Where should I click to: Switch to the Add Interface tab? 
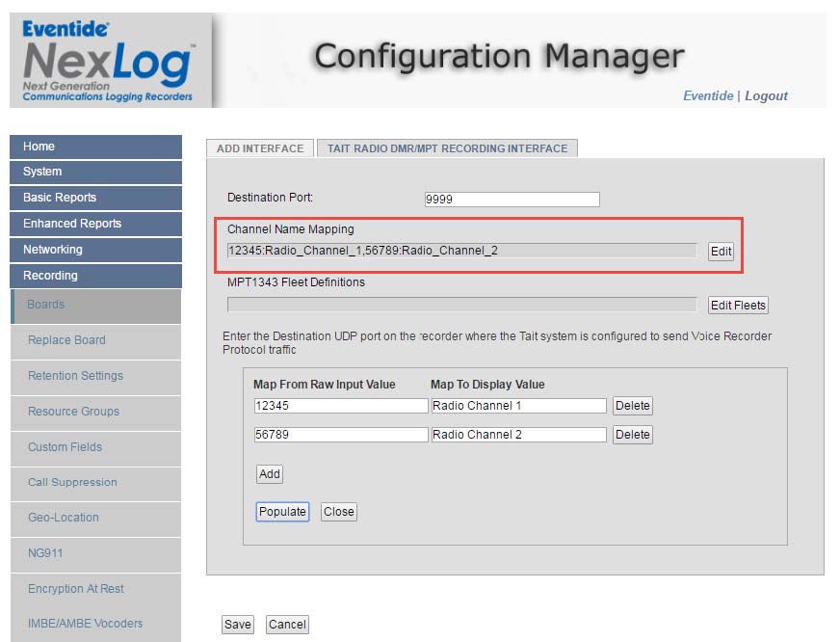pos(260,148)
